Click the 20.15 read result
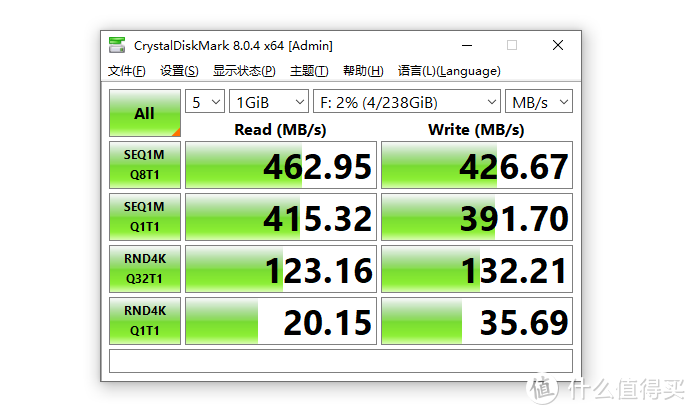The height and width of the screenshot is (415, 696). coord(281,321)
